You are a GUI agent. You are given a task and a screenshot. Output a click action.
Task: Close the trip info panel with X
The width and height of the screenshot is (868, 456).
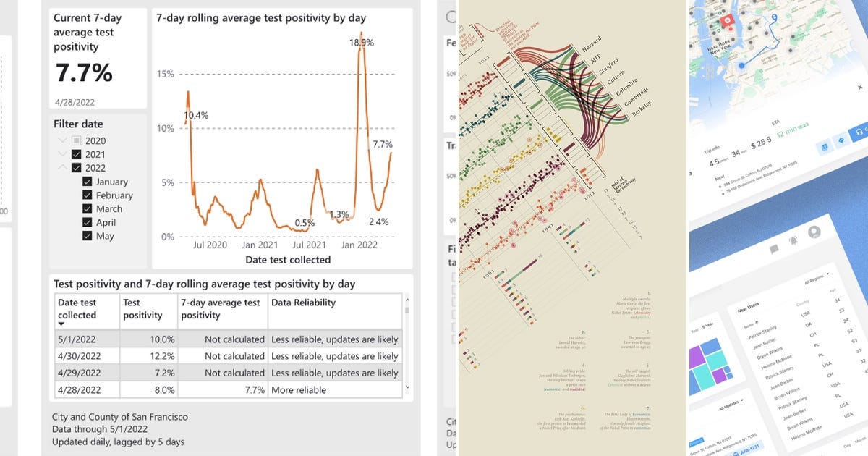[860, 86]
